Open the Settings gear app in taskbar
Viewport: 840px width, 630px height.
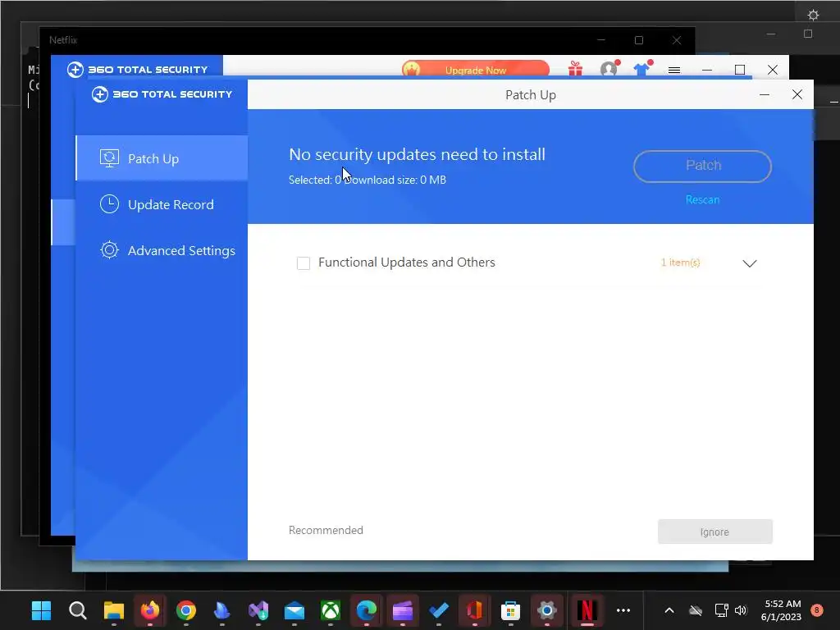tap(546, 610)
